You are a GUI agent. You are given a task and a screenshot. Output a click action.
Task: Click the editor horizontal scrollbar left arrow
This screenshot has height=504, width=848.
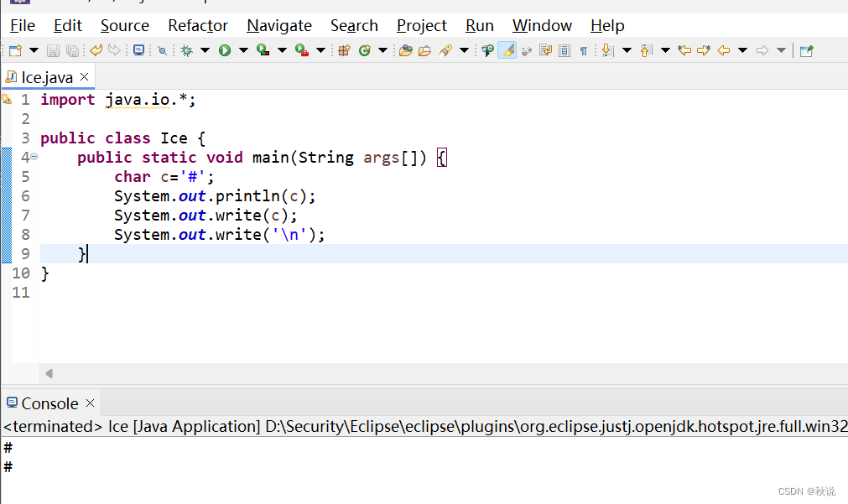coord(49,373)
